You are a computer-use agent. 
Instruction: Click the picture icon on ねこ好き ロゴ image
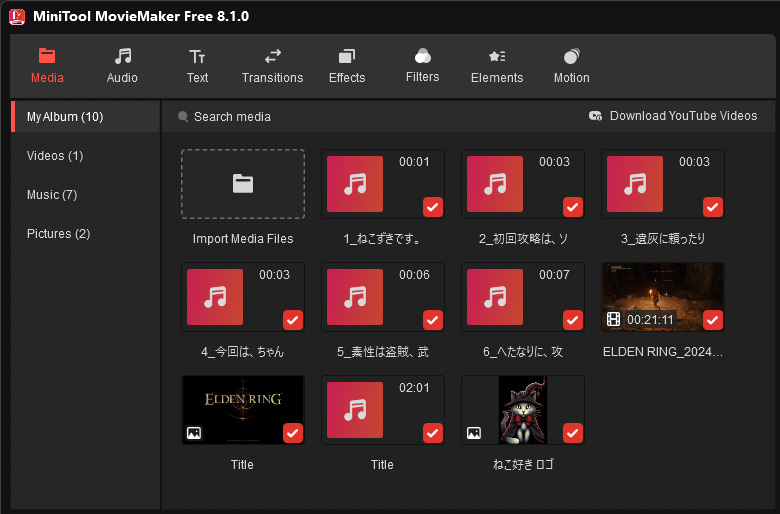[x=474, y=433]
